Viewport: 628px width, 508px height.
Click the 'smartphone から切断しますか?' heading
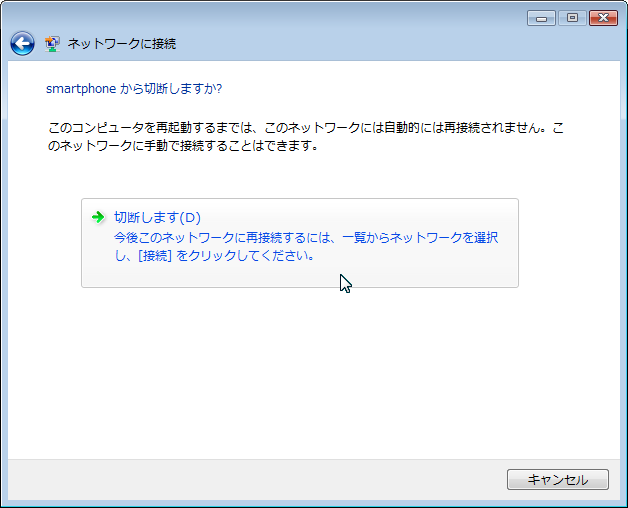134,89
